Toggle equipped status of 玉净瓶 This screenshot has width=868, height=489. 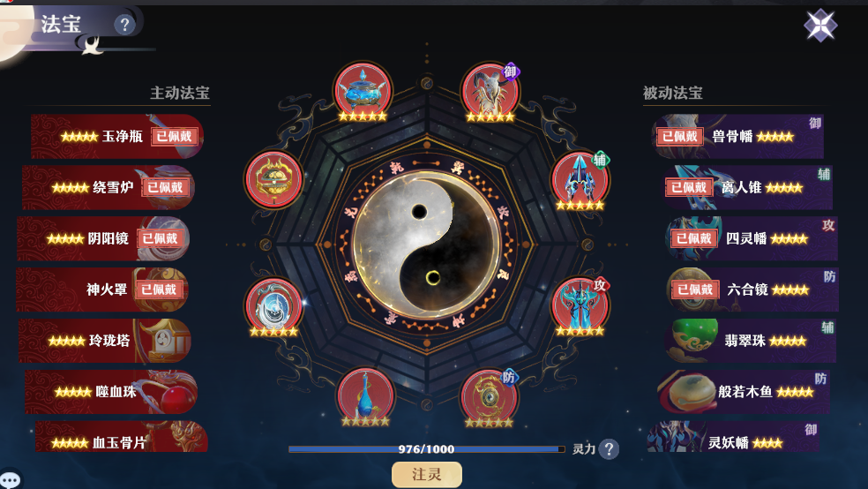pos(174,136)
